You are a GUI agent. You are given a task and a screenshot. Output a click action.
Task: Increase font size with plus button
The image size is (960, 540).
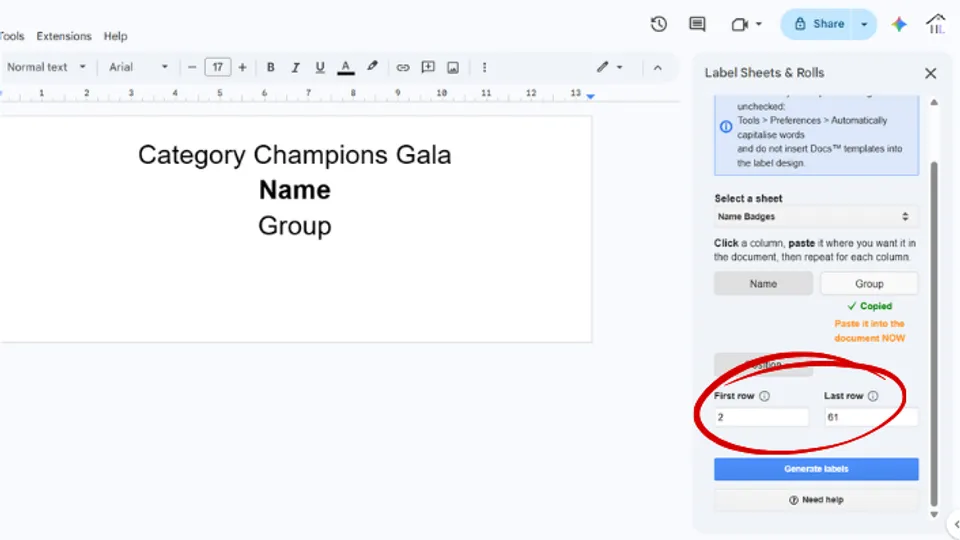(x=242, y=67)
